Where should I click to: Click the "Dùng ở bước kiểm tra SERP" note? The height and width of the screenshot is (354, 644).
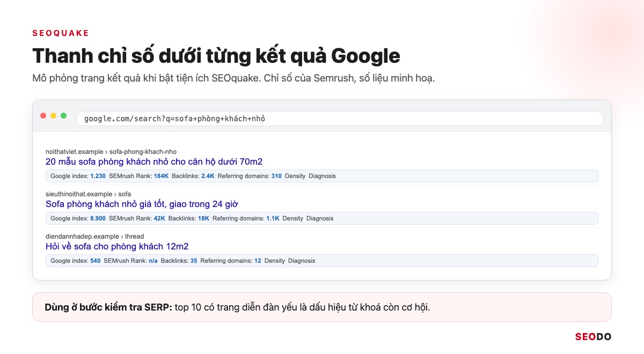coord(322,307)
